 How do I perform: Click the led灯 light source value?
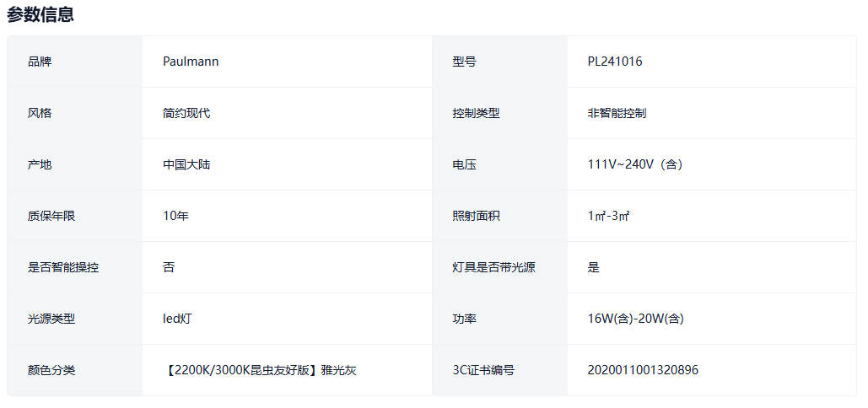[178, 319]
